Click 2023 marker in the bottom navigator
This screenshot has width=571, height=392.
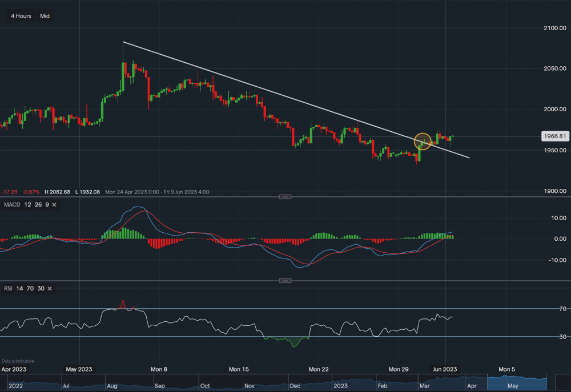tap(341, 386)
